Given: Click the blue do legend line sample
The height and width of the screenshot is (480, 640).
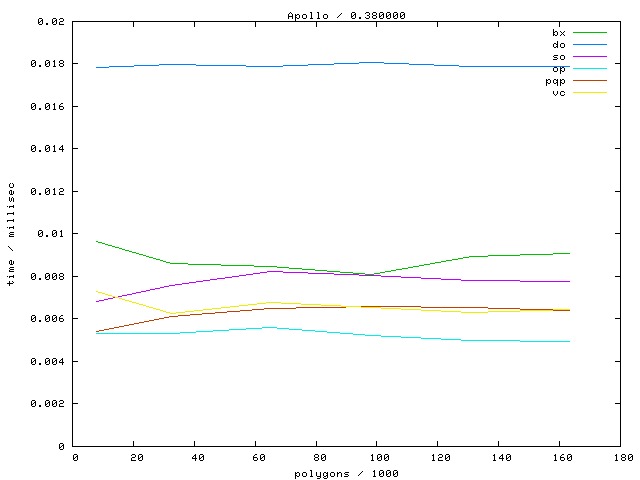Looking at the screenshot, I should [x=589, y=45].
